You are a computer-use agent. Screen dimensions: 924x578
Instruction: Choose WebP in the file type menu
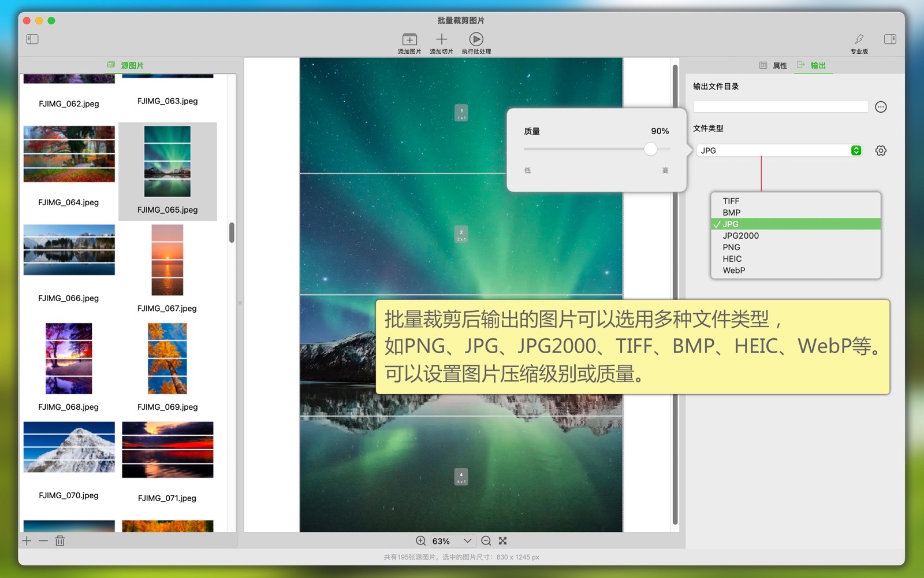pos(733,271)
